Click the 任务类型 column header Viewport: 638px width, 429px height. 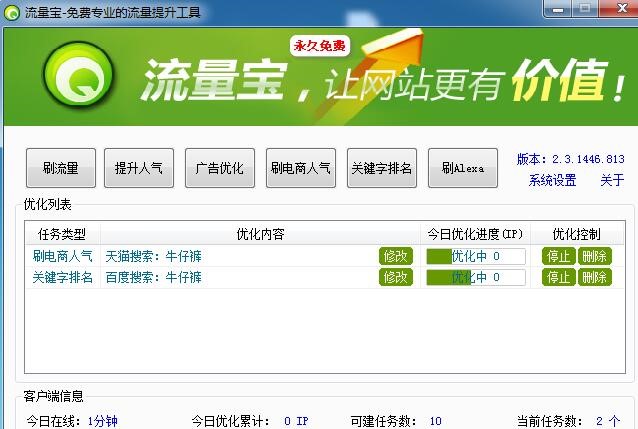[x=62, y=234]
